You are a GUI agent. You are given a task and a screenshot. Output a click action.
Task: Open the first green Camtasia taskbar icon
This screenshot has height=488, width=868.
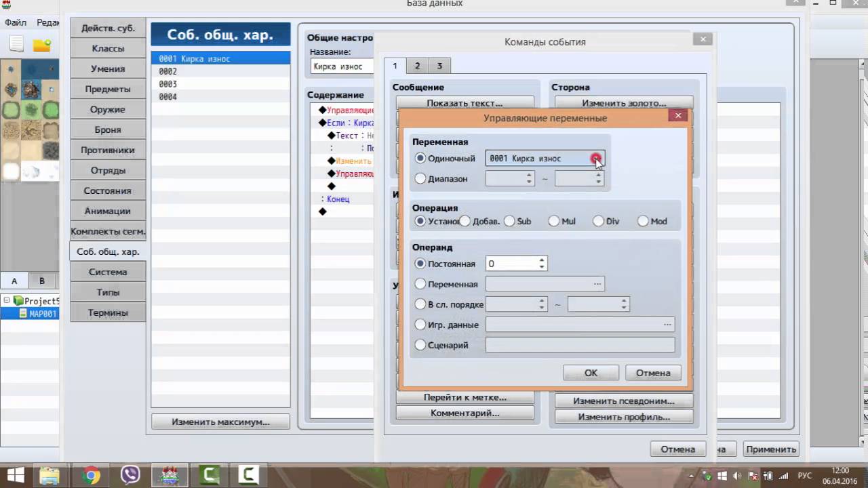tap(210, 474)
